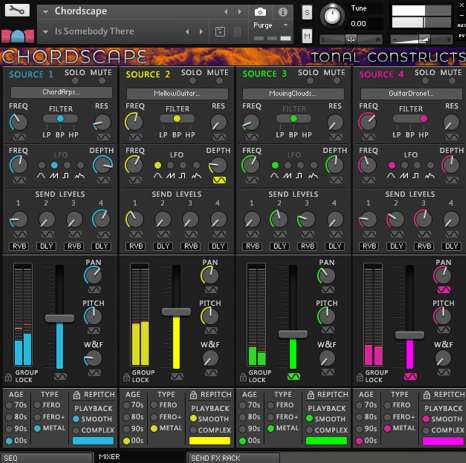Select 90s age for Source 4
Screen dimensions: 466x463
(x=359, y=429)
